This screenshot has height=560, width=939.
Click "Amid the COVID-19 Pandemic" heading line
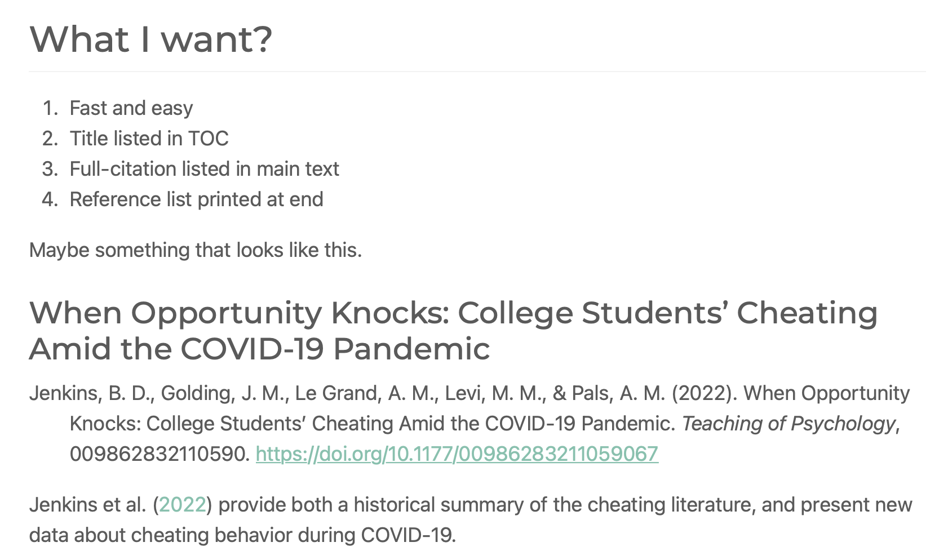[x=259, y=349]
